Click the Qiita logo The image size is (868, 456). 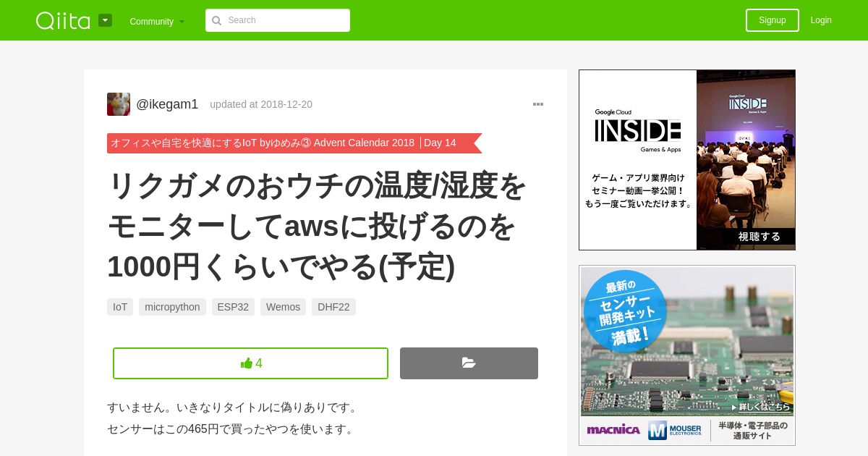tap(63, 20)
